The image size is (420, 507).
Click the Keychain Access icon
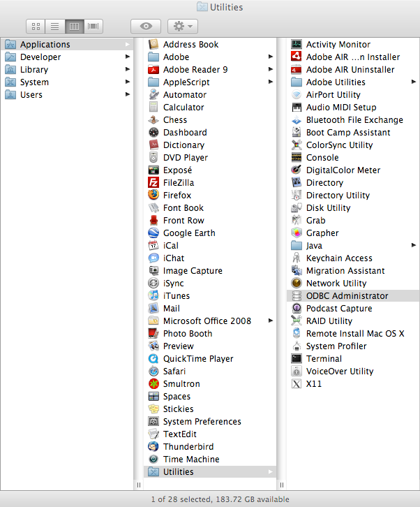coord(297,258)
